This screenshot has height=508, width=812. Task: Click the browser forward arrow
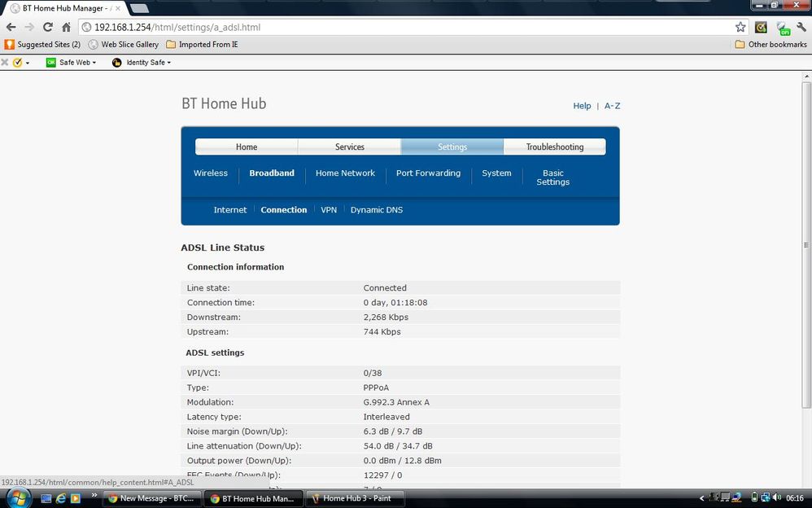(x=29, y=27)
